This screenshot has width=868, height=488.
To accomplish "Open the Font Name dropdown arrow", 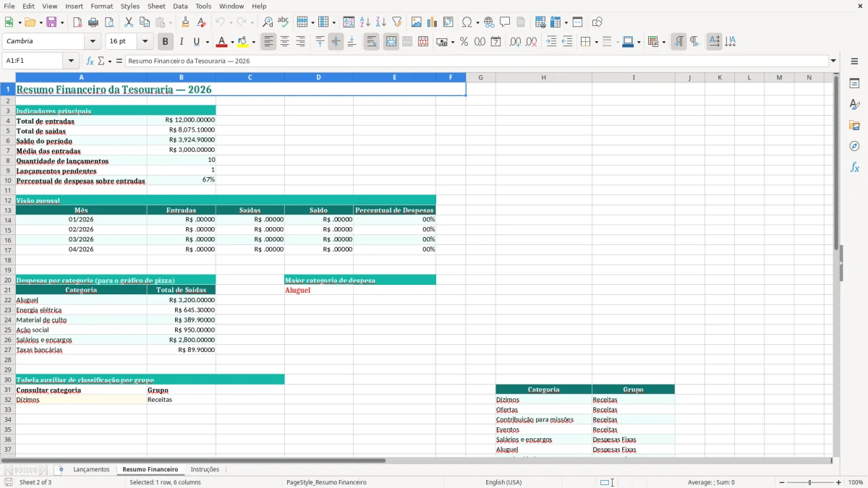I will [93, 42].
